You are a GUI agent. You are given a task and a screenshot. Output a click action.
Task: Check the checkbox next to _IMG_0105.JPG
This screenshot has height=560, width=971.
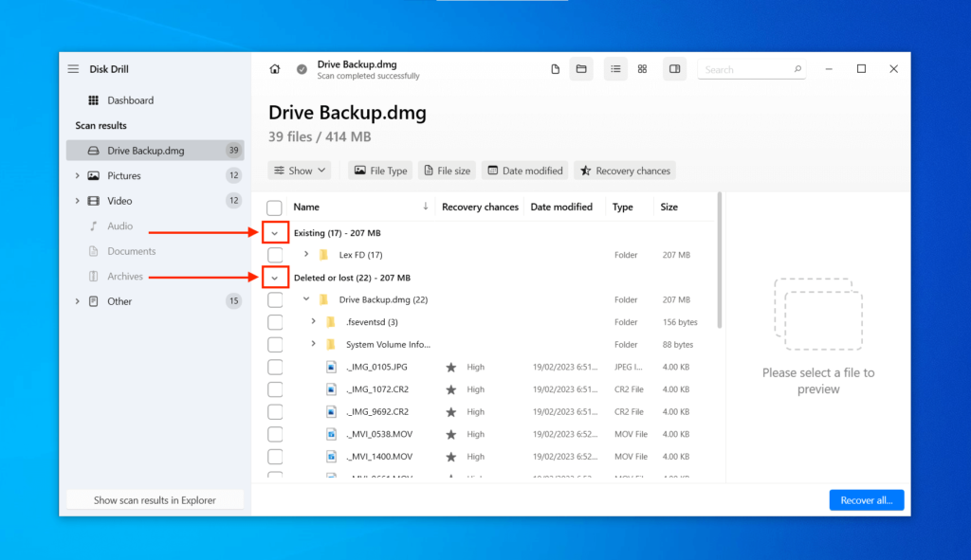274,367
